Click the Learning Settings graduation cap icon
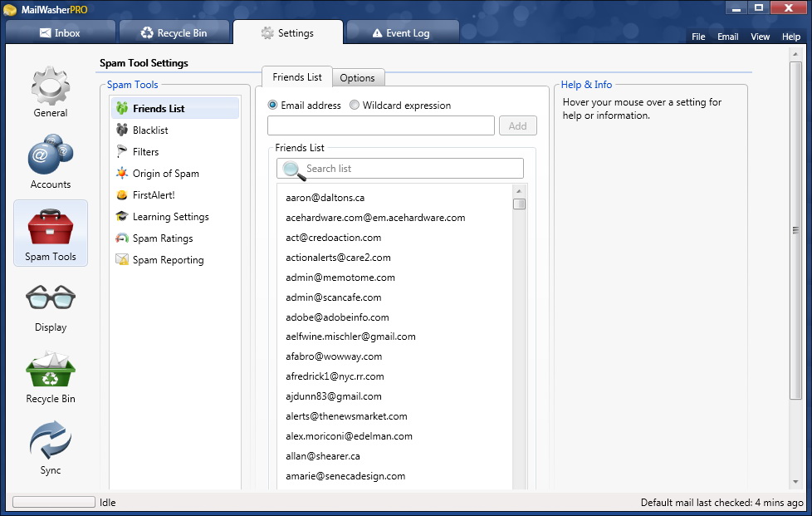 point(122,217)
